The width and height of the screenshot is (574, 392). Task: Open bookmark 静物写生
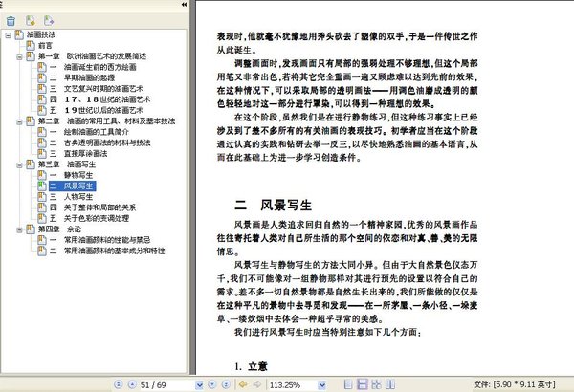click(x=72, y=175)
